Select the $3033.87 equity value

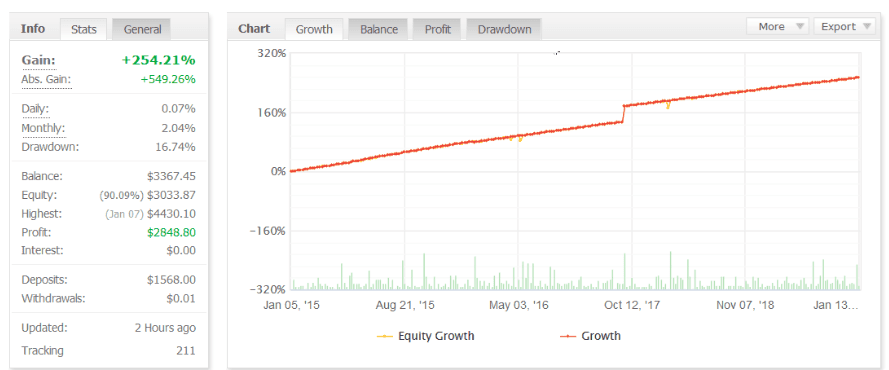[x=171, y=195]
